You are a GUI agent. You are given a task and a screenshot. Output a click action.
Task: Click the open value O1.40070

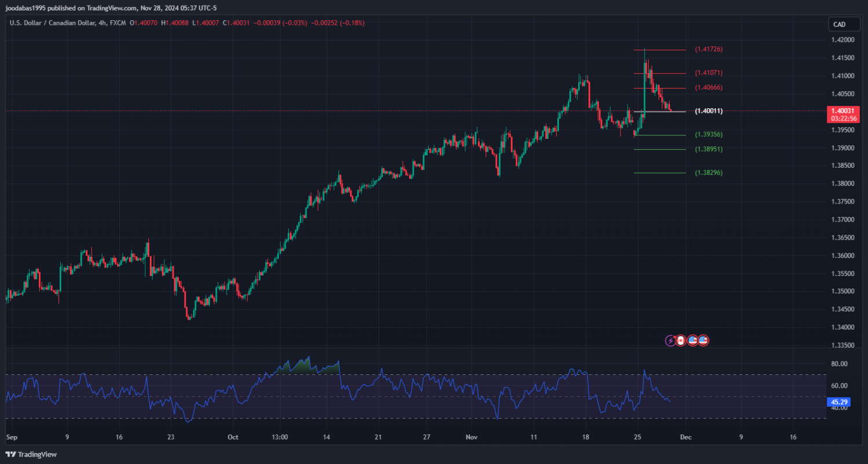(144, 23)
